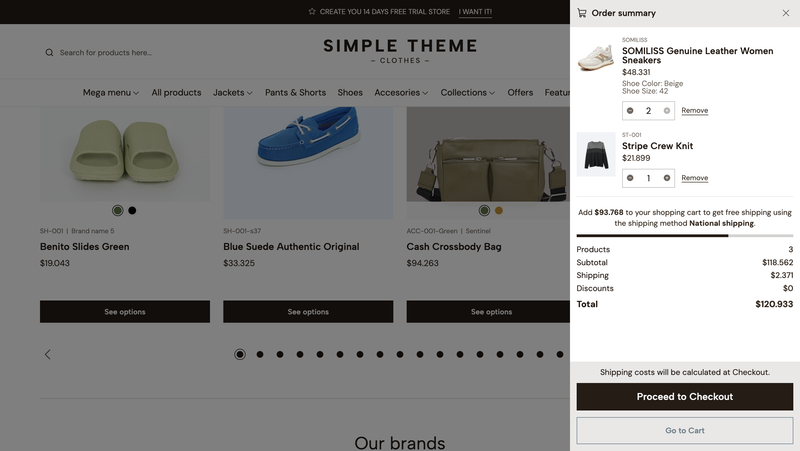Close the Order summary panel

[x=785, y=13]
